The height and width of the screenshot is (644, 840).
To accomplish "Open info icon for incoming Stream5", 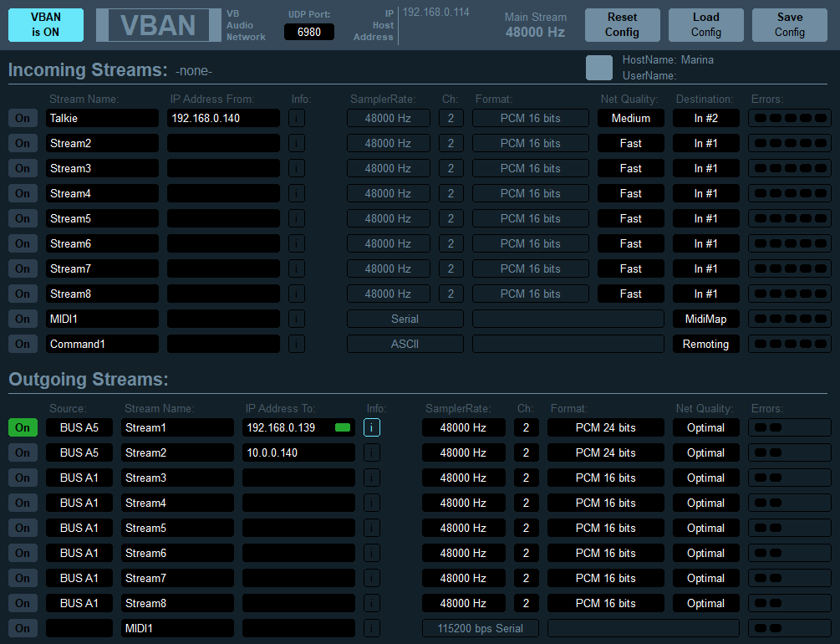I will (x=296, y=218).
